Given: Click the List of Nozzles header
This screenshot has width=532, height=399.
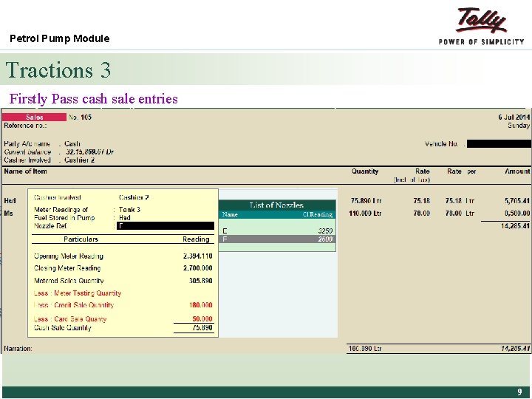Looking at the screenshot, I should tap(277, 205).
